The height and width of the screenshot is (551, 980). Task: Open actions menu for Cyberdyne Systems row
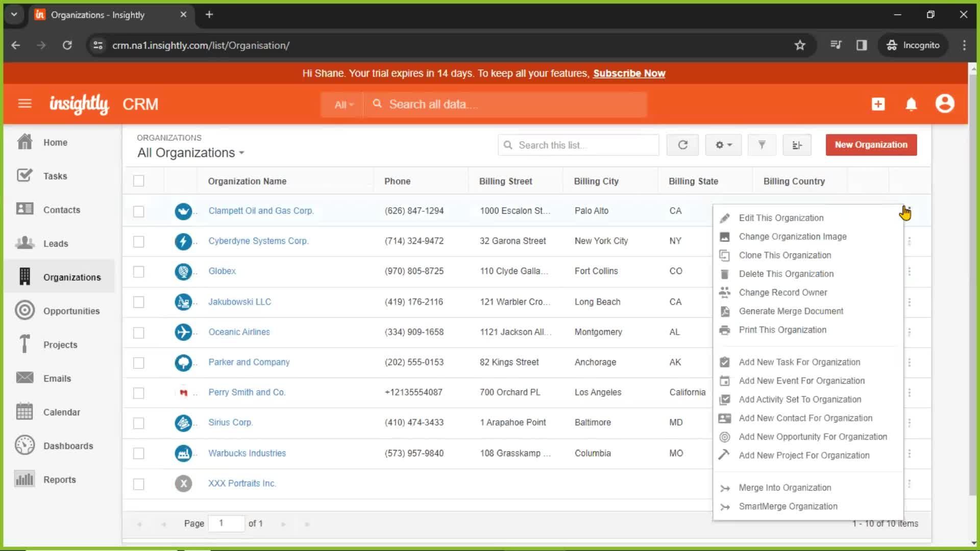click(909, 241)
